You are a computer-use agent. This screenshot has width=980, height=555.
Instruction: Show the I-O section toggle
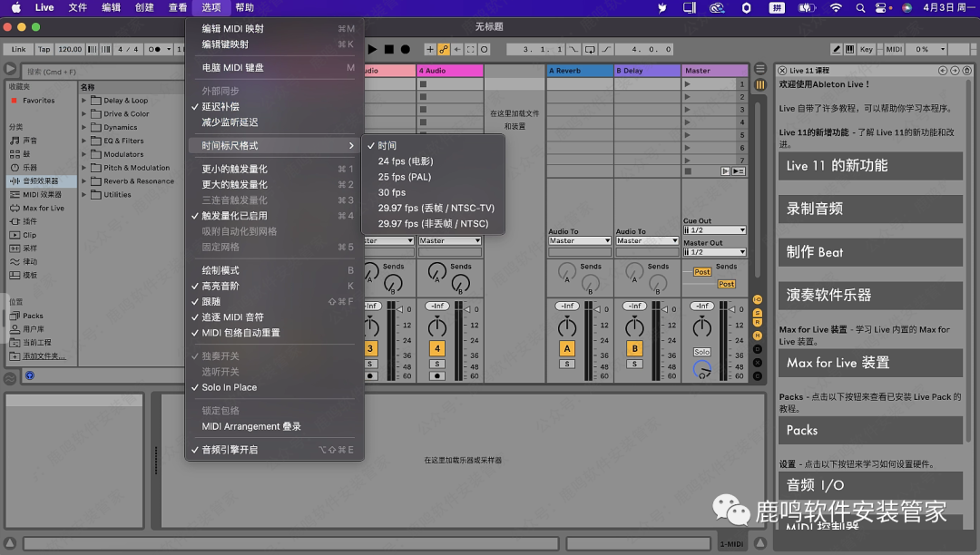[759, 300]
